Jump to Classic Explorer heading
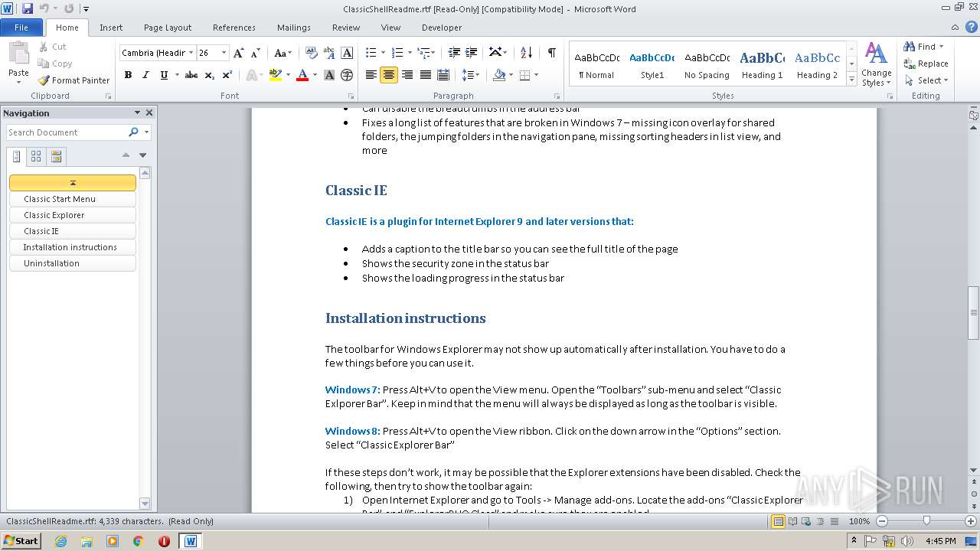This screenshot has width=980, height=551. coord(73,215)
